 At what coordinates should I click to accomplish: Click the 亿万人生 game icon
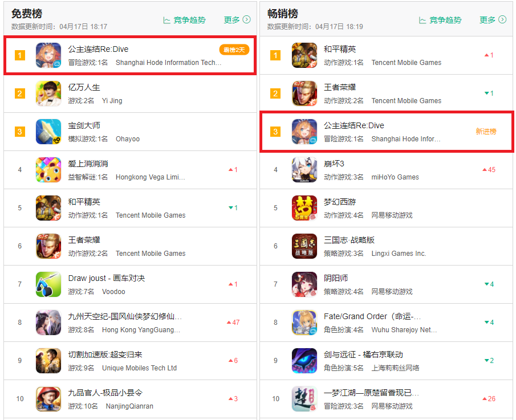coord(48,93)
